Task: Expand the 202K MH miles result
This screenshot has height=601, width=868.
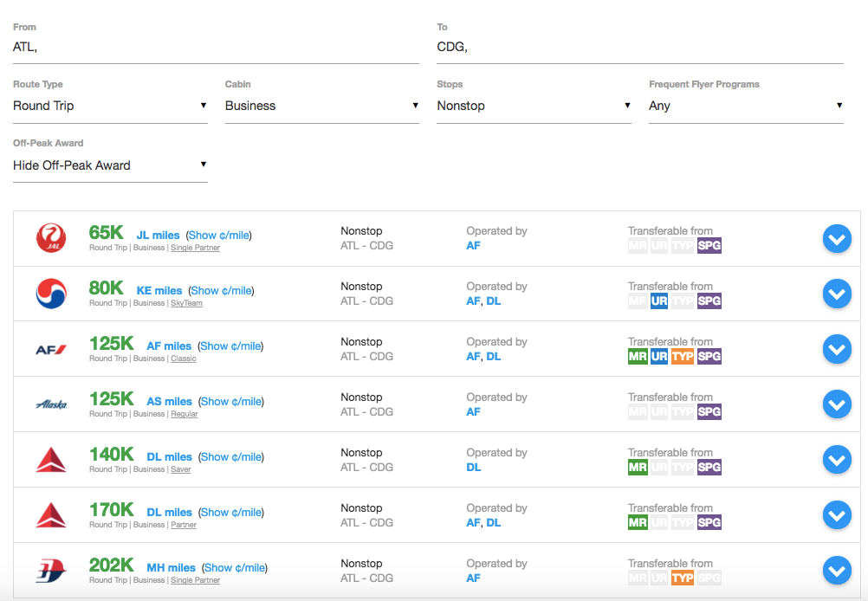Action: [837, 571]
